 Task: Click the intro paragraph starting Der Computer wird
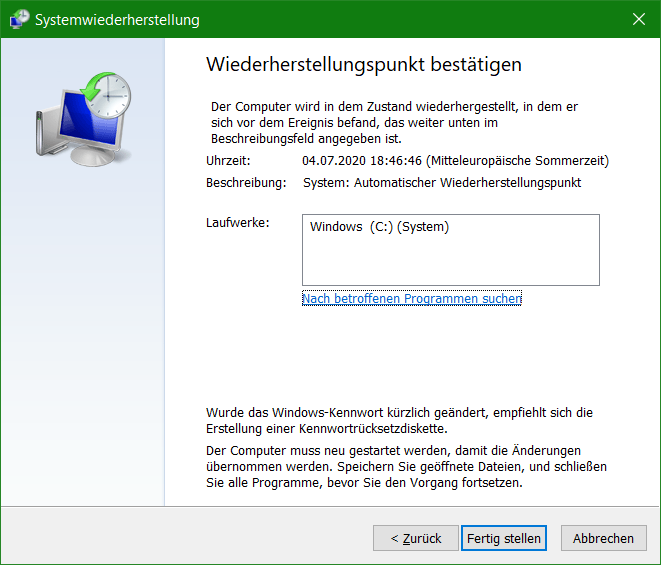[x=394, y=122]
